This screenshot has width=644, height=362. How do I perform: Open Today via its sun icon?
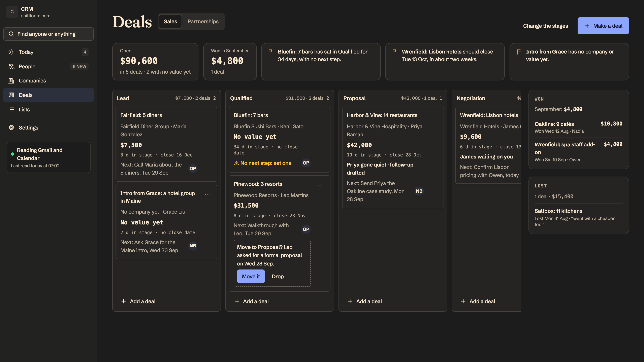[11, 52]
